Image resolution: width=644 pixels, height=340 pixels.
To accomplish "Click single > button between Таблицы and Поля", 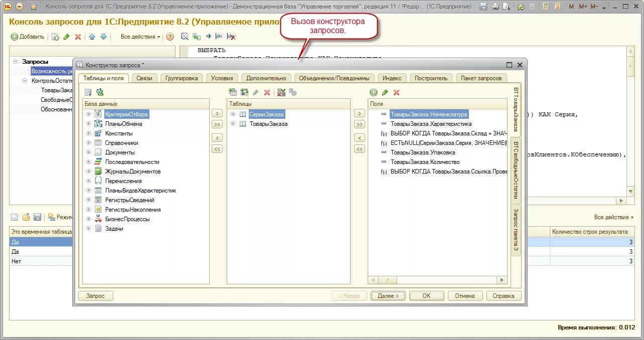I will 359,113.
